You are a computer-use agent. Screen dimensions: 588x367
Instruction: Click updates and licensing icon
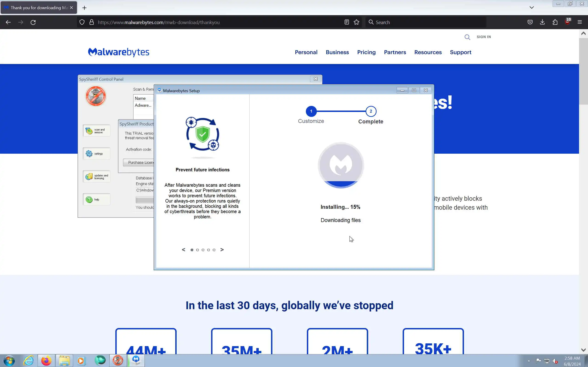89,176
